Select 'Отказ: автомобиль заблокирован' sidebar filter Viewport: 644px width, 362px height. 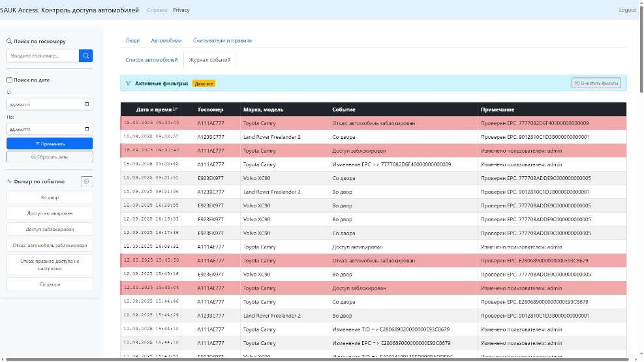50,245
